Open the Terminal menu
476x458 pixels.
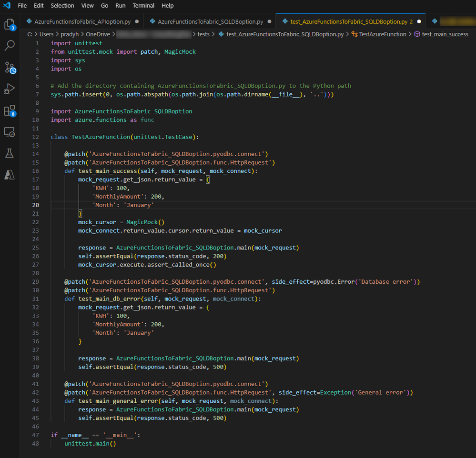click(x=143, y=5)
